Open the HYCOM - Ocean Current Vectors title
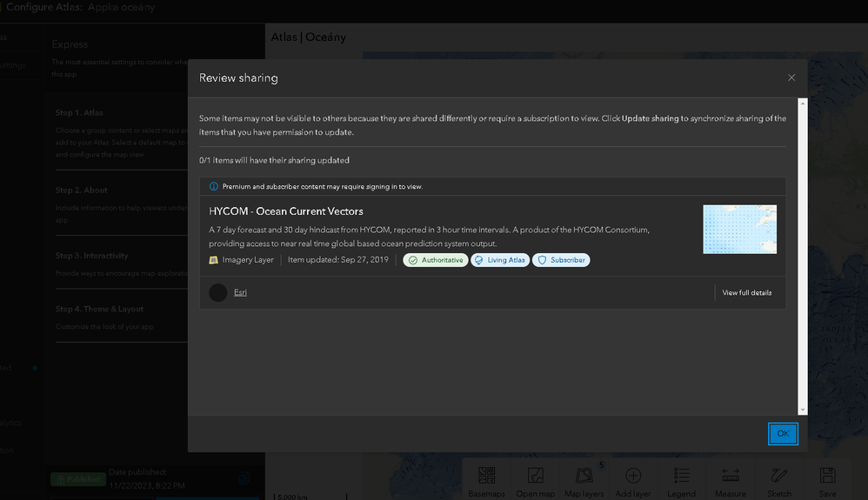Viewport: 868px width, 500px height. click(285, 211)
